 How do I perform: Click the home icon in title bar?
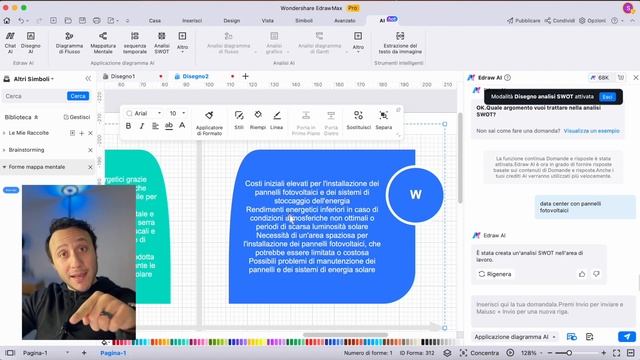pos(7,20)
